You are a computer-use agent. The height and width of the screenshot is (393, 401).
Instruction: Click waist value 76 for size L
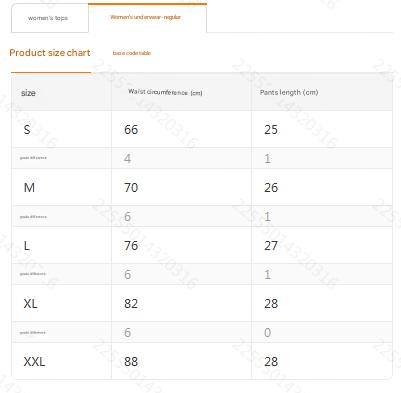click(131, 246)
